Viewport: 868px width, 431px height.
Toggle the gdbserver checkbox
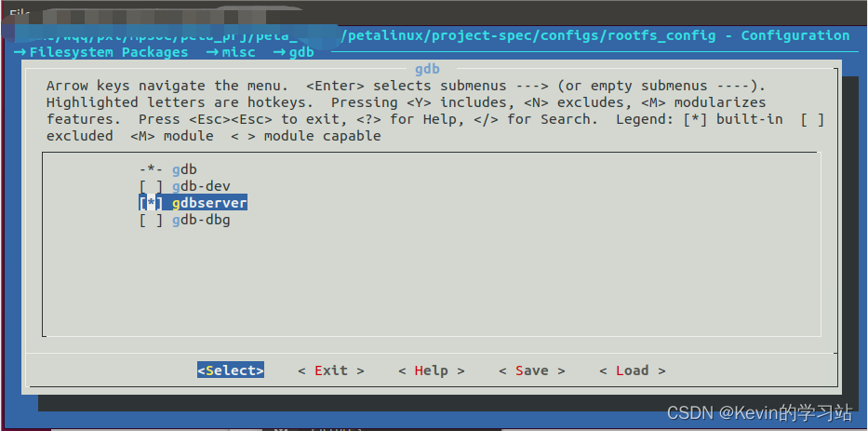[x=151, y=203]
